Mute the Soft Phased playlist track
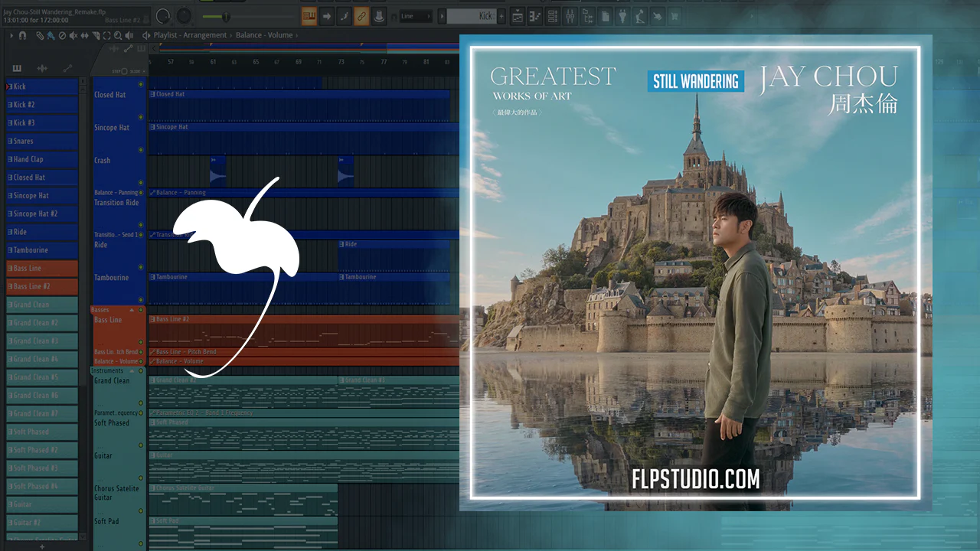The width and height of the screenshot is (980, 551). 141,445
